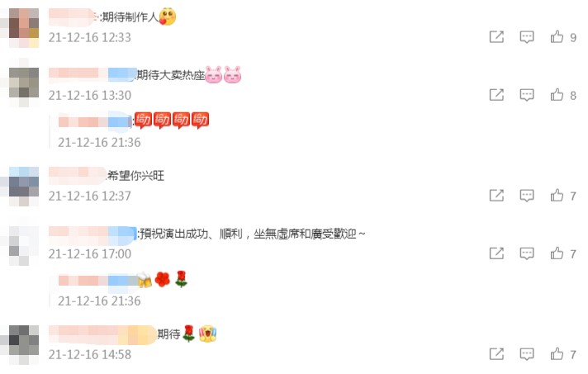This screenshot has height=374, width=588.
Task: Like the comment '期待制作人'
Action: coord(557,36)
